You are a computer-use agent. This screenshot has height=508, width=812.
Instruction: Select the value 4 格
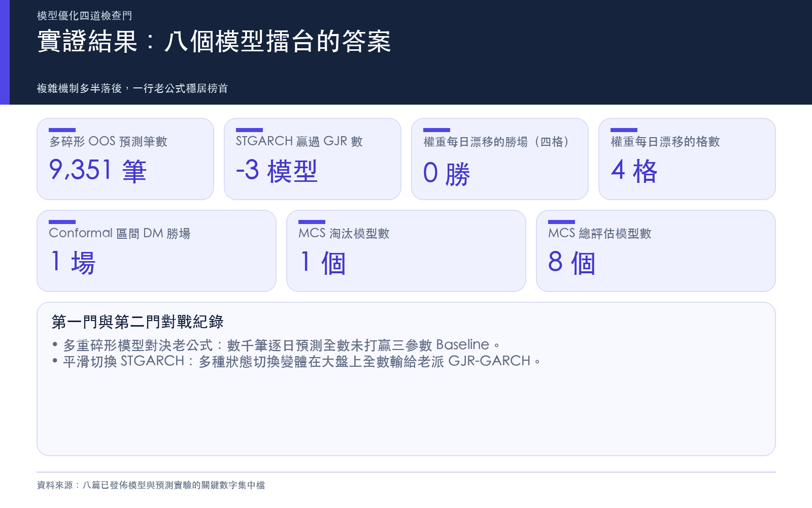[x=634, y=170]
